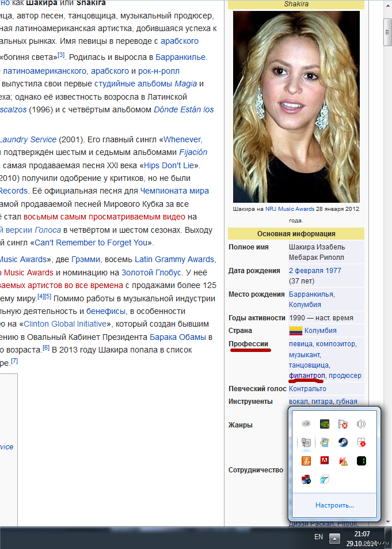Open the Adobe Creative Cloud tray icon
Image resolution: width=392 pixels, height=549 pixels.
coord(306,424)
